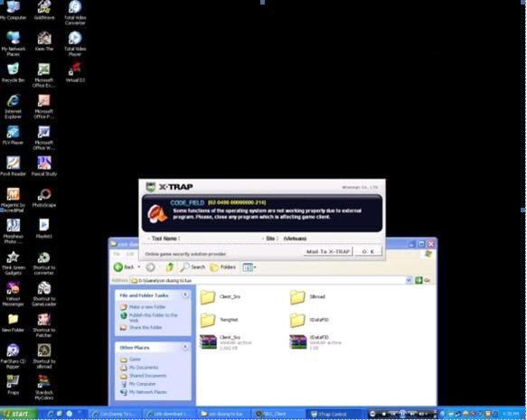Launch Total Video Converter from desktop
This screenshot has height=420, width=527.
pos(75,13)
